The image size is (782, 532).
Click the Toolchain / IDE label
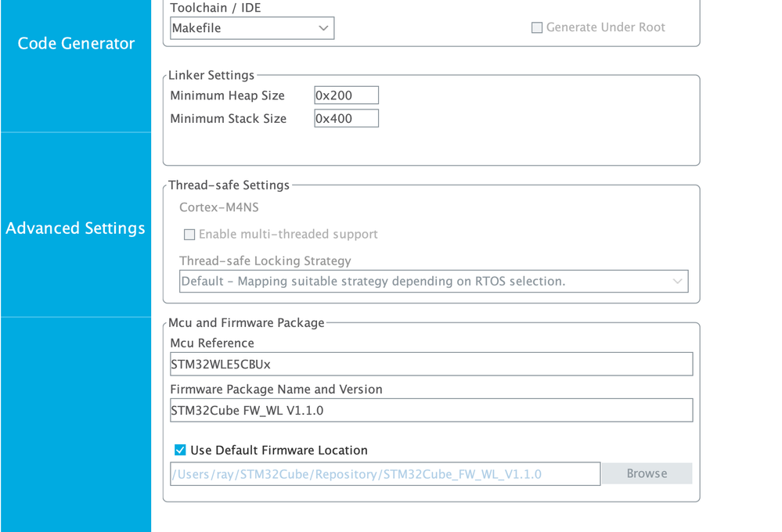click(x=215, y=8)
